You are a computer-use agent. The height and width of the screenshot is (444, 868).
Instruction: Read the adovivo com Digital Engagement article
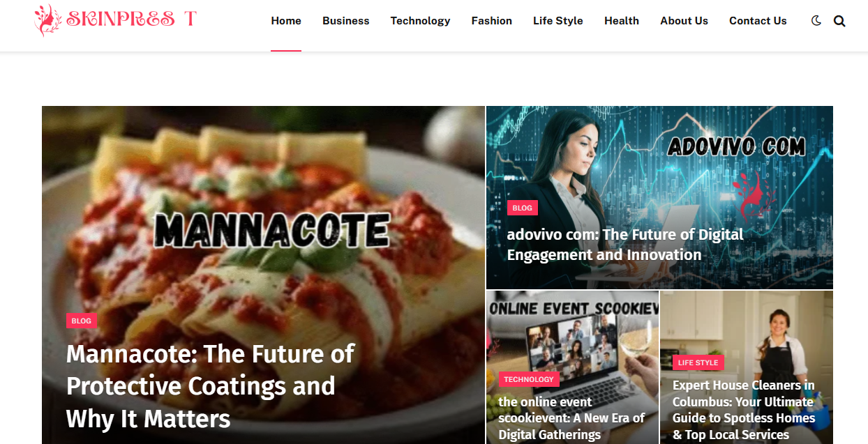click(625, 245)
